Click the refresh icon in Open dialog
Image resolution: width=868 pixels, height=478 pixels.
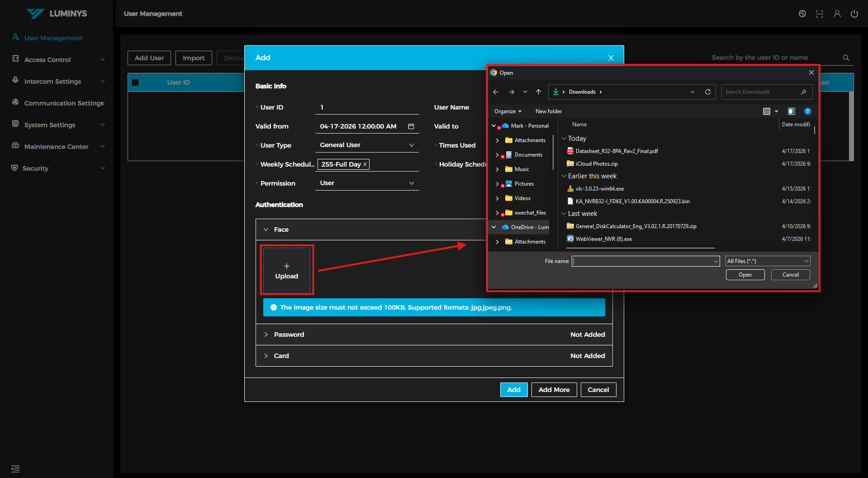707,92
